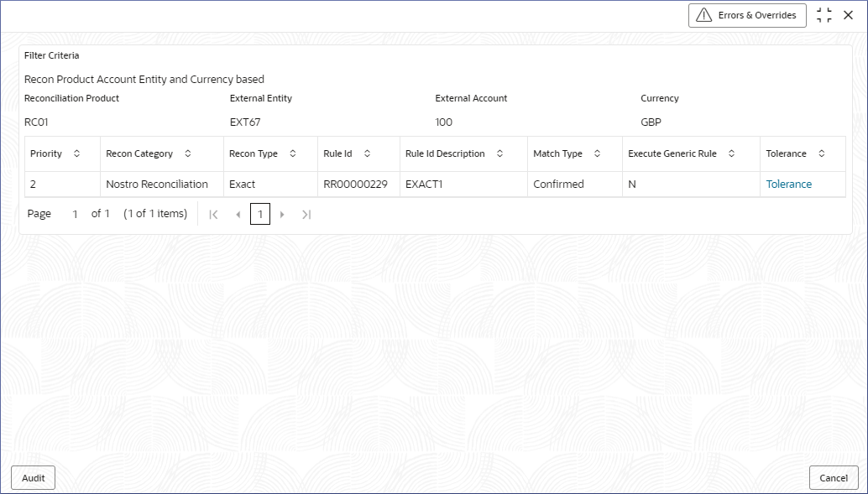The image size is (868, 494).
Task: Collapse the dialog with the minimize-view icon
Action: tap(824, 15)
